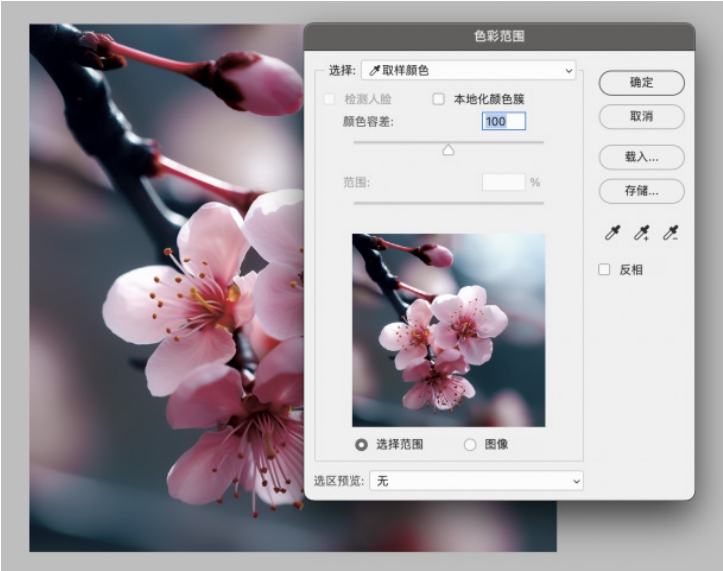
Task: Select the Eyedropper sampling tool
Action: coord(612,233)
